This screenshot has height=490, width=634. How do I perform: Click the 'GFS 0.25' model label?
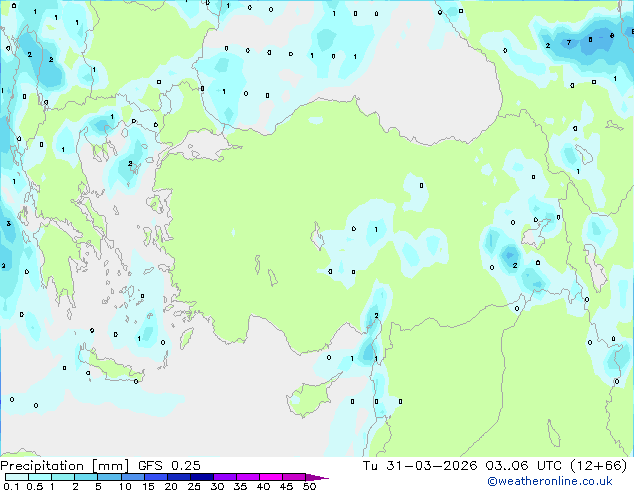tap(169, 466)
